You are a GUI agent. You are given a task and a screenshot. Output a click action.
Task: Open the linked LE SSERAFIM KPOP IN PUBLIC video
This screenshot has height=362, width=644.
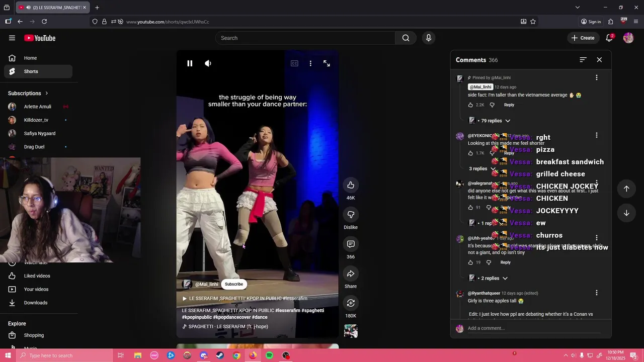(x=245, y=299)
